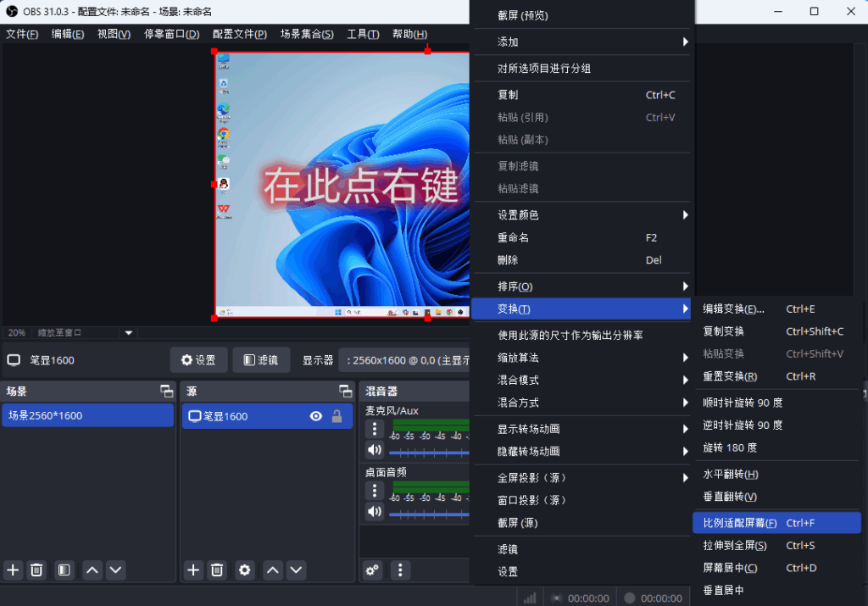The width and height of the screenshot is (868, 606).
Task: Adjust 麦克风/Aux volume slider
Action: click(x=429, y=453)
